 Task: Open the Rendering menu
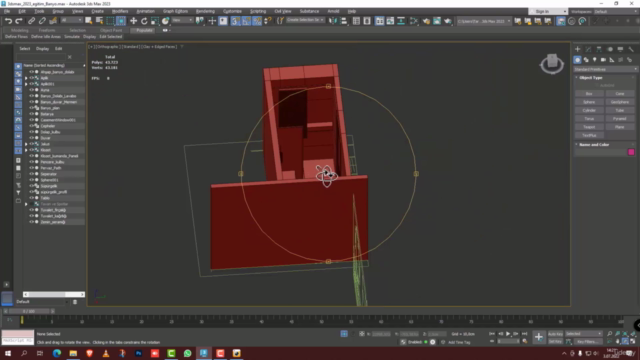click(x=205, y=11)
